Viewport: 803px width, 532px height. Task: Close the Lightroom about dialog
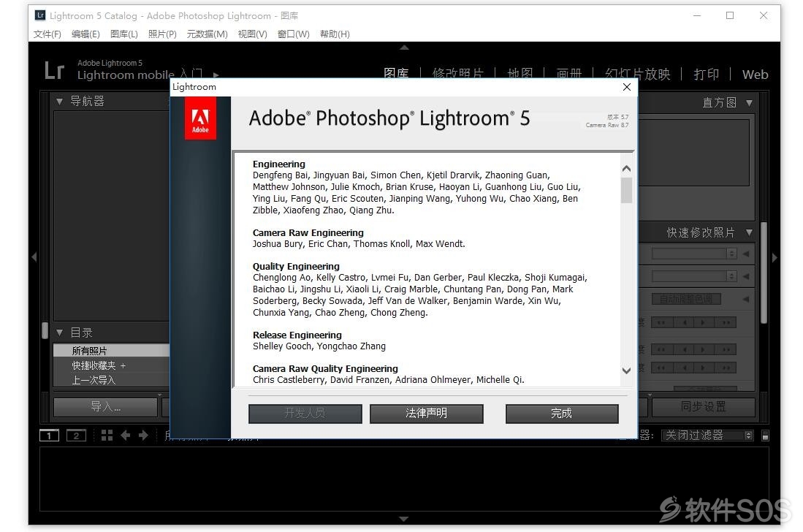tap(626, 87)
